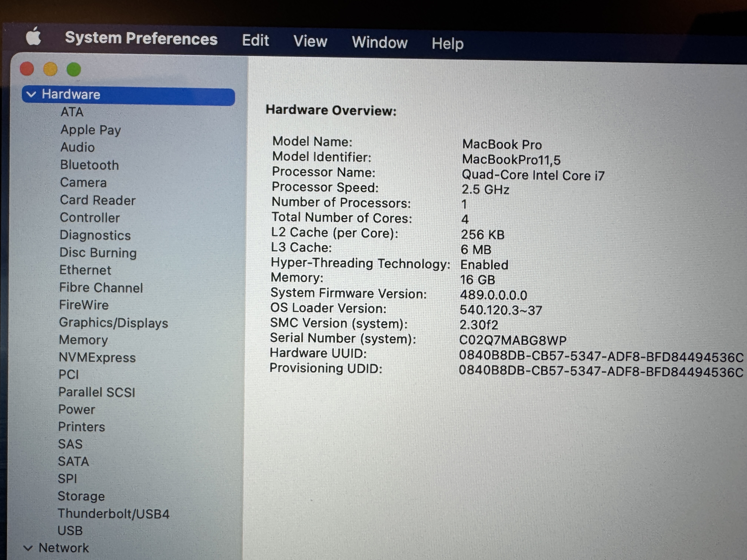Open the Window menu
The width and height of the screenshot is (747, 560).
pos(380,43)
